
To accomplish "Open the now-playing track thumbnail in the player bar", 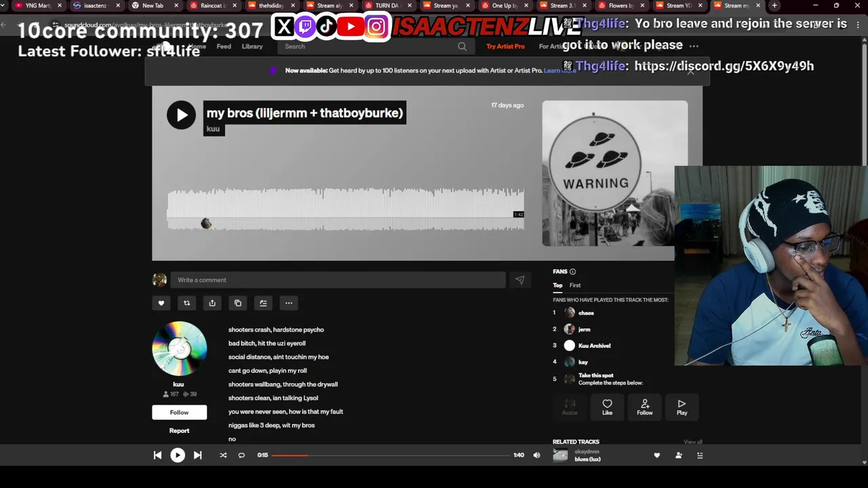I will click(560, 455).
